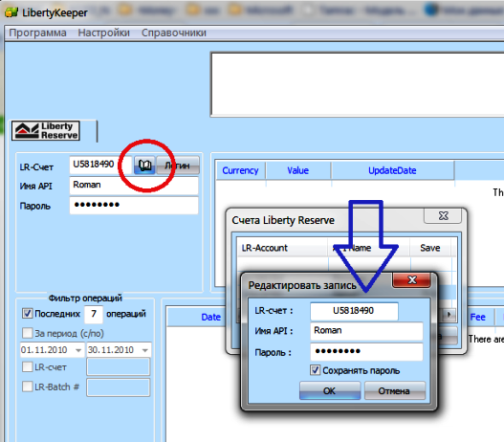Sort by the Currency column header
The width and height of the screenshot is (504, 442).
point(240,170)
